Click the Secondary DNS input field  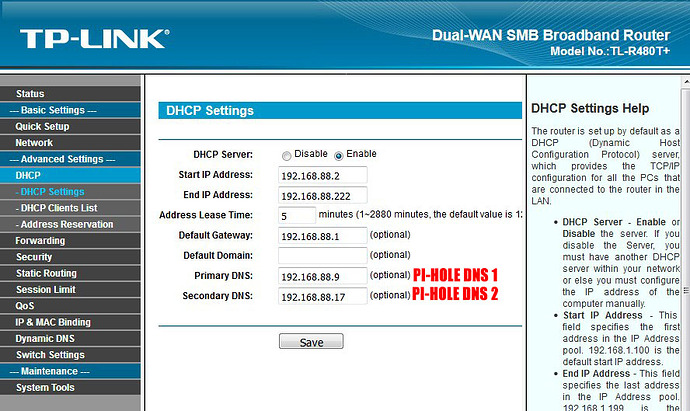(323, 295)
